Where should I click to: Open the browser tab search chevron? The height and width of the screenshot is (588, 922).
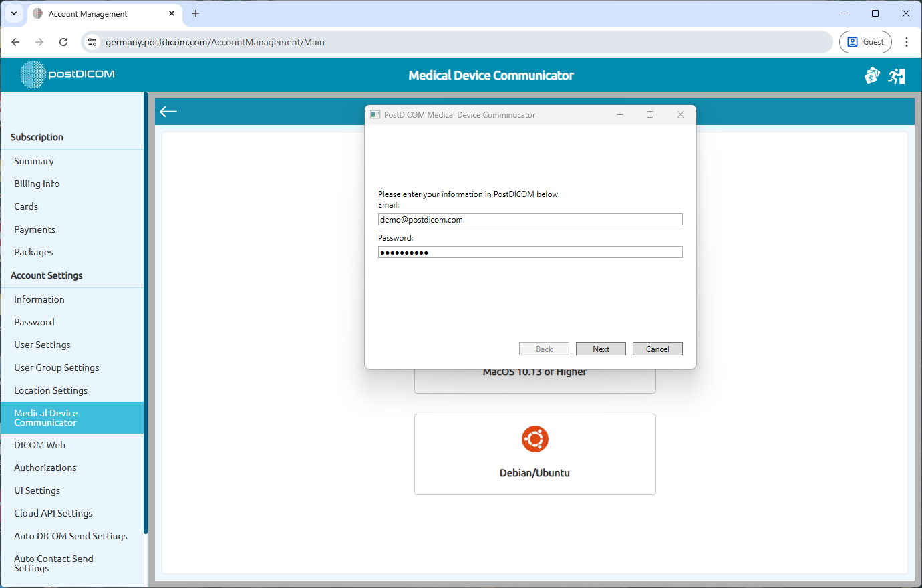coord(13,13)
